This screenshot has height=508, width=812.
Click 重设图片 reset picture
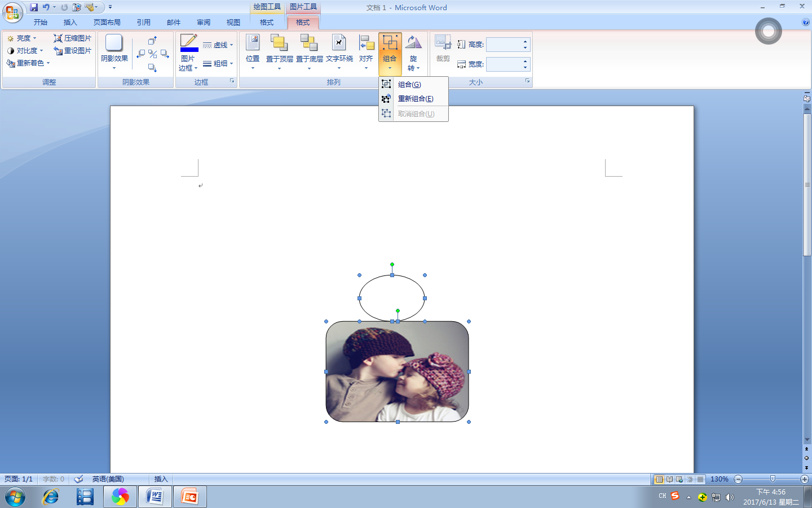point(72,51)
